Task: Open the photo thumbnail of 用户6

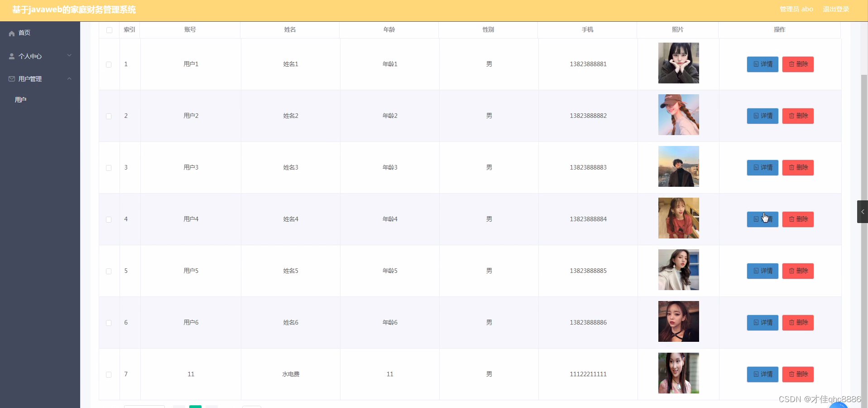Action: click(678, 321)
